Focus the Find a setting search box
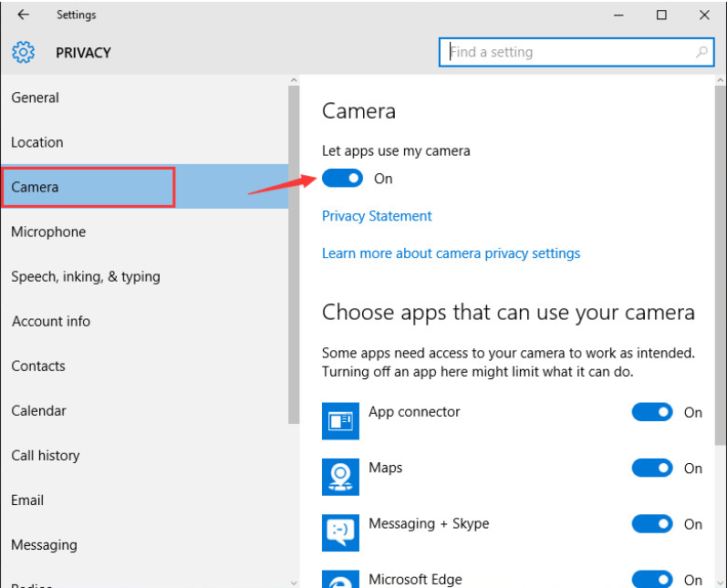 point(576,52)
